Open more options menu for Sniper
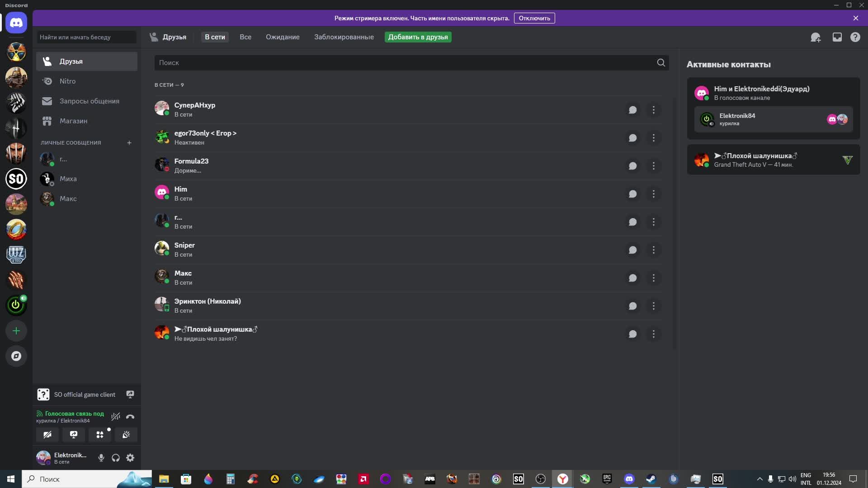The width and height of the screenshot is (868, 488). pyautogui.click(x=653, y=250)
